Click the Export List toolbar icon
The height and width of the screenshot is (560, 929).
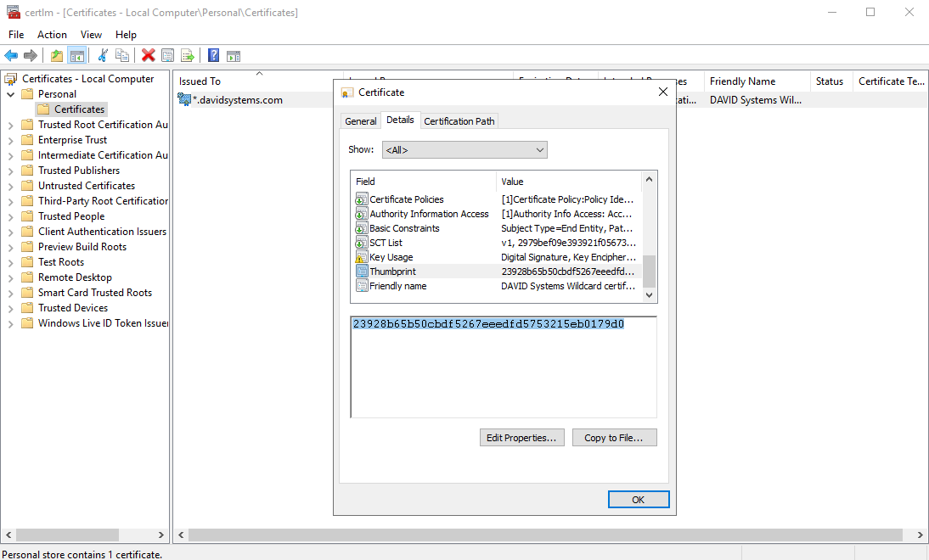[188, 56]
